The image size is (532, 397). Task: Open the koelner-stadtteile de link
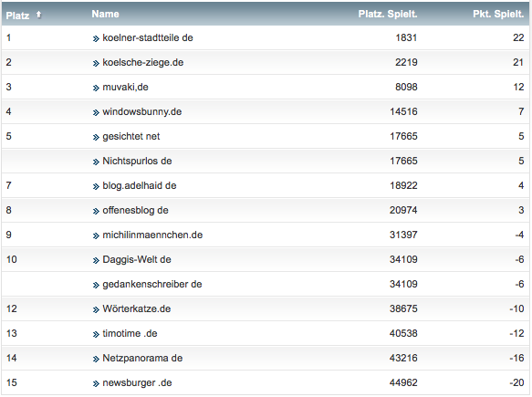click(148, 37)
